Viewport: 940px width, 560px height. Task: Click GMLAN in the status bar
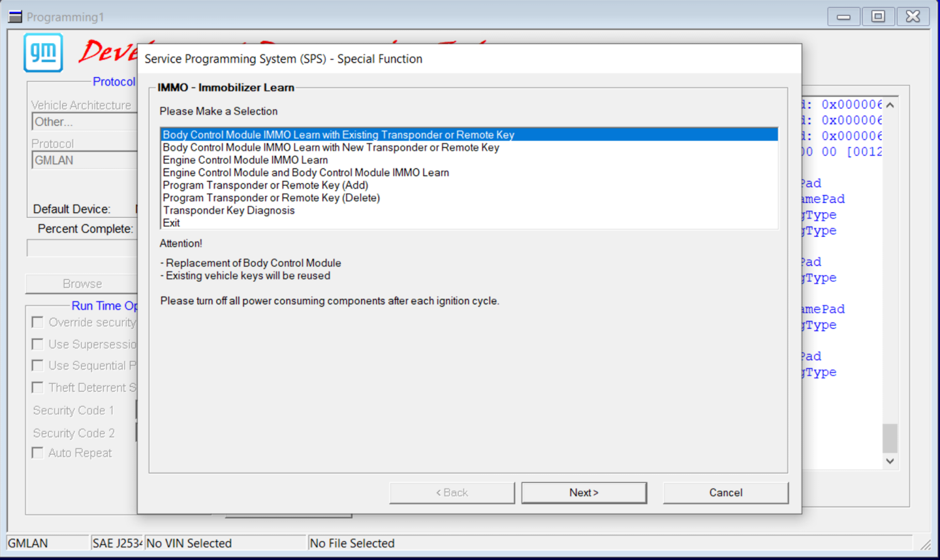48,543
